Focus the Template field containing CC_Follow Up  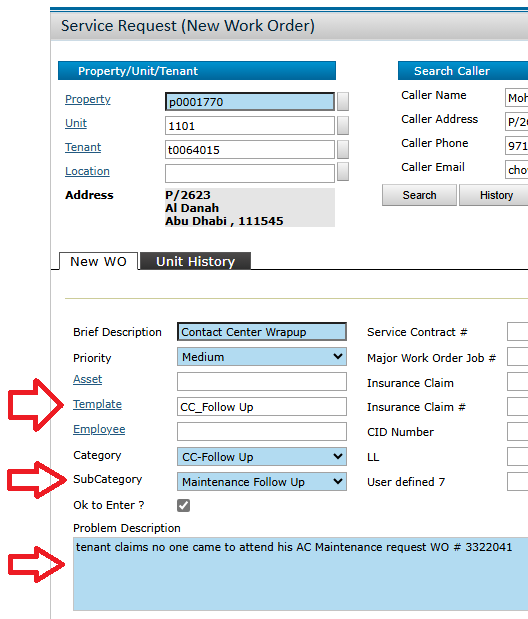coord(262,407)
